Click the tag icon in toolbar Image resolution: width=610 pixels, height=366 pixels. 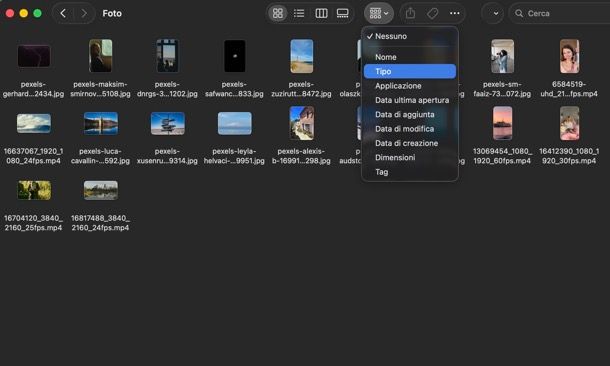click(432, 13)
